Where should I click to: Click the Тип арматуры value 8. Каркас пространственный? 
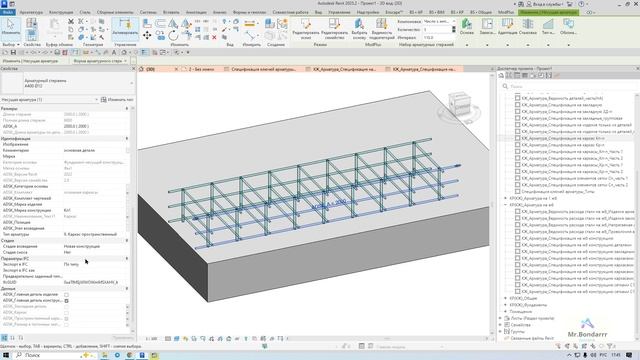click(x=90, y=234)
